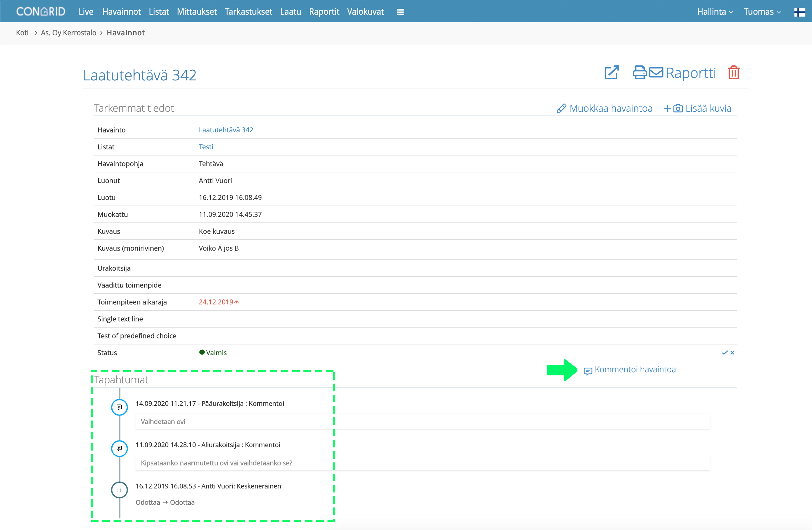Expand the Hallinta dropdown menu
The height and width of the screenshot is (530, 812).
tap(715, 12)
